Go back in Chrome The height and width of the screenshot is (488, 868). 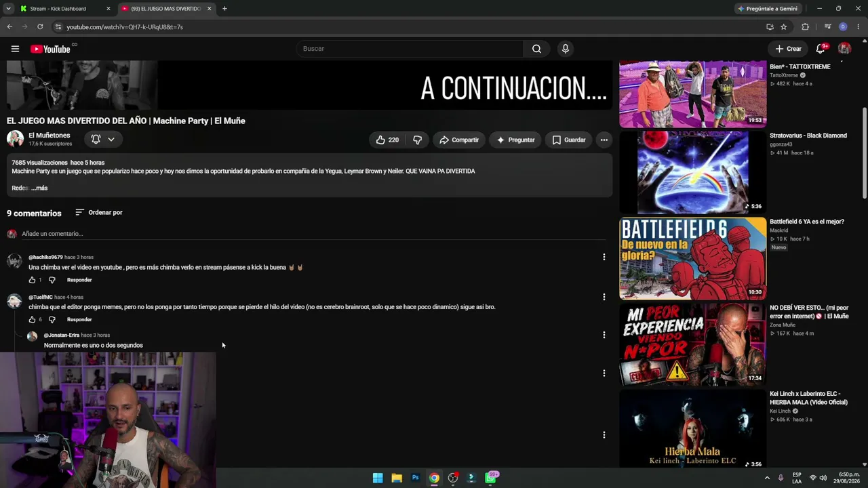(9, 27)
